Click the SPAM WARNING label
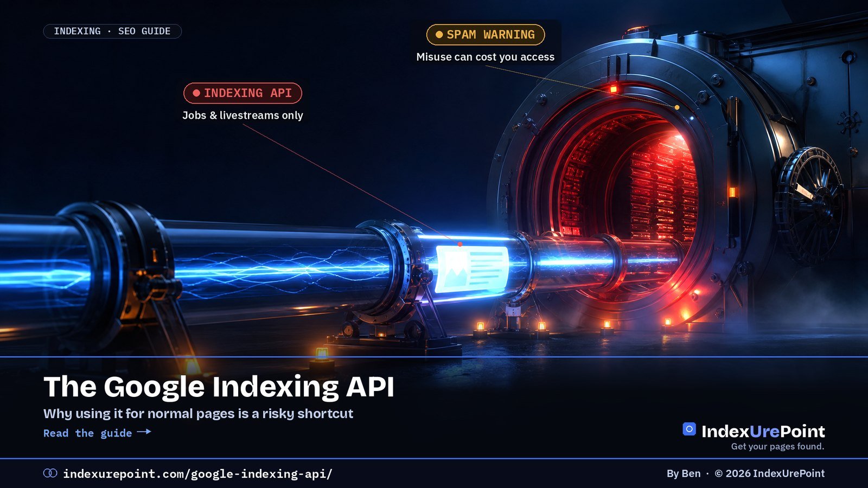 pyautogui.click(x=486, y=35)
